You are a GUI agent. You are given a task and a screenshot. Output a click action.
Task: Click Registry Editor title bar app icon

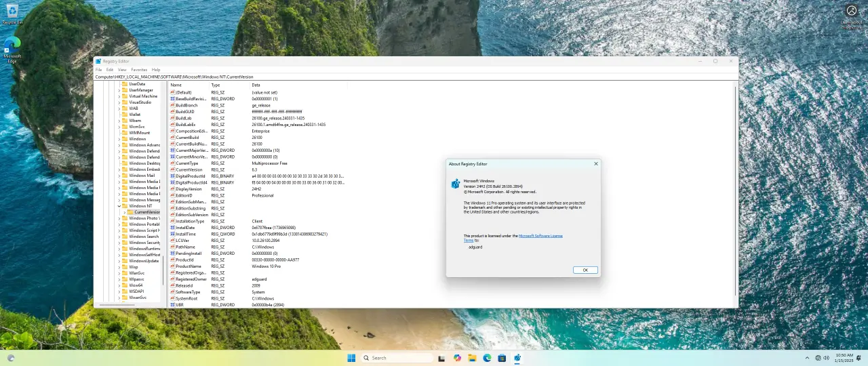(x=98, y=61)
